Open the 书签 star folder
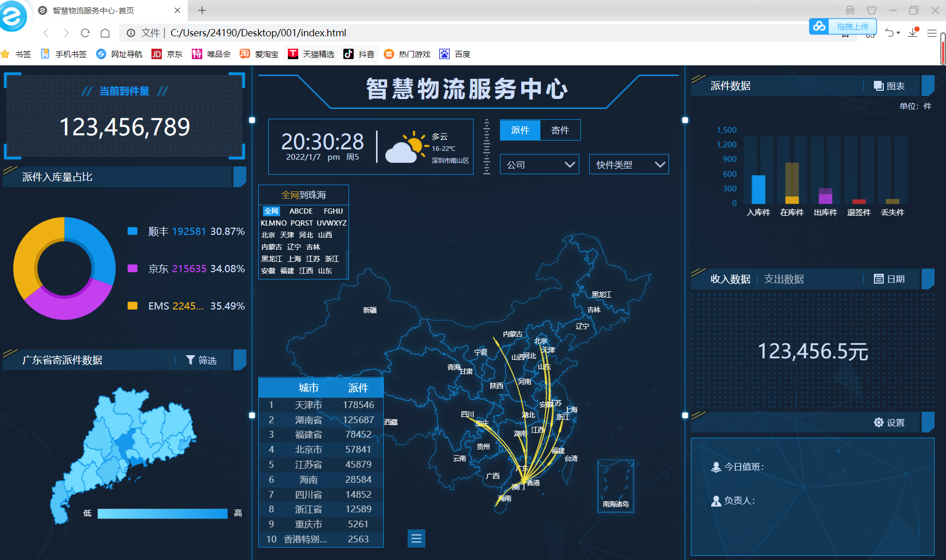 (x=16, y=54)
